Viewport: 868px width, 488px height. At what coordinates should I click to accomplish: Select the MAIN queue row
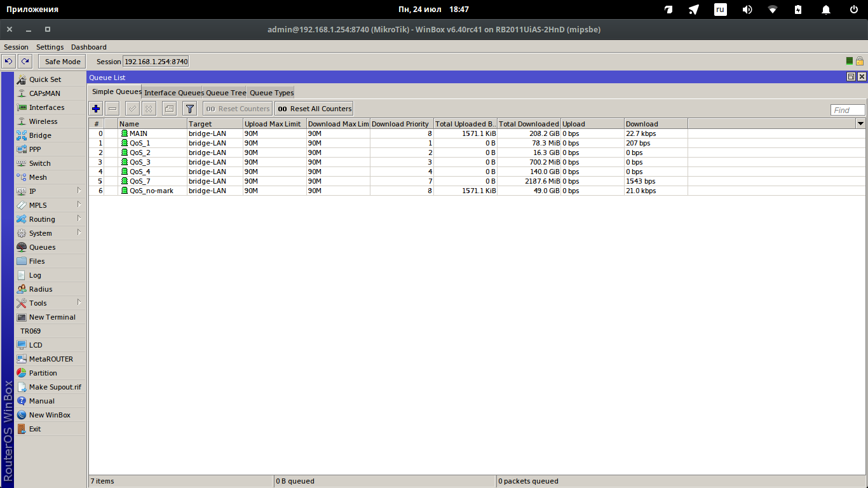477,133
